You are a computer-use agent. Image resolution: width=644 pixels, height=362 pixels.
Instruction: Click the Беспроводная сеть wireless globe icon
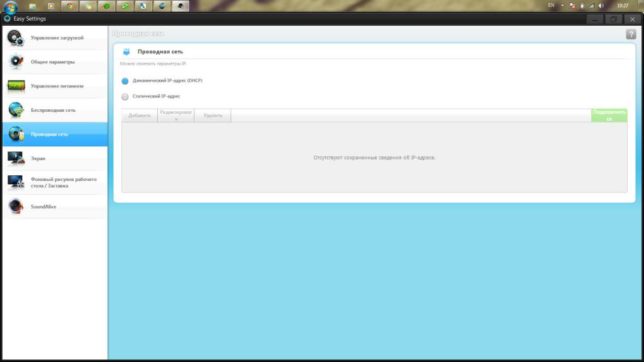click(x=16, y=110)
